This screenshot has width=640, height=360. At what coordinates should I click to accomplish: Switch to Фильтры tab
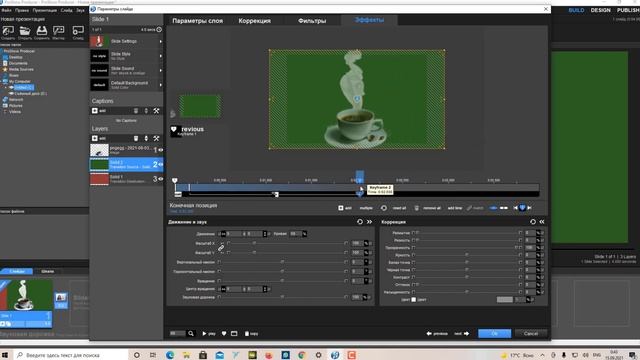coord(312,20)
